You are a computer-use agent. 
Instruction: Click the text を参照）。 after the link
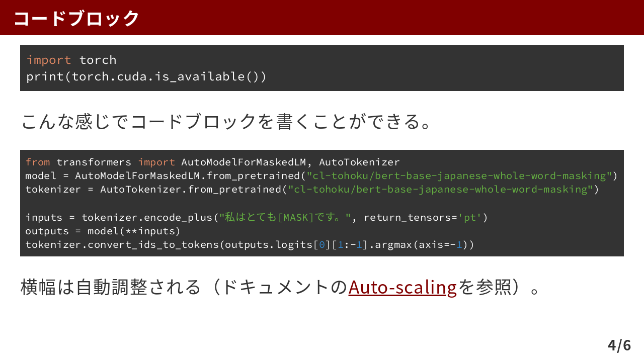point(499,287)
